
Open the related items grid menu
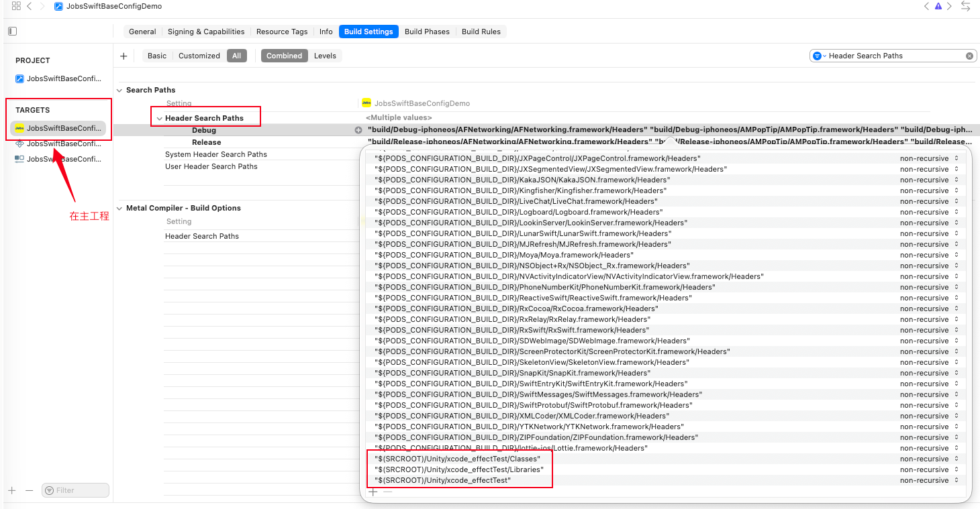[16, 6]
